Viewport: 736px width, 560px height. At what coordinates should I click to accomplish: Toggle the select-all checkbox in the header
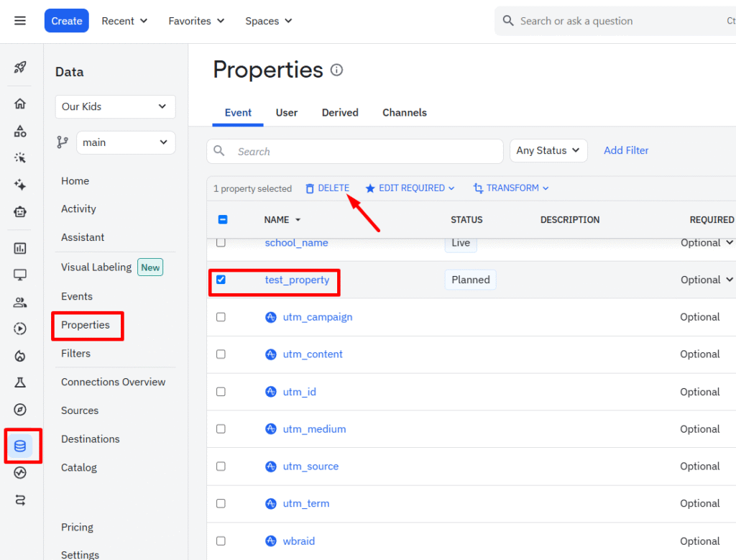222,220
